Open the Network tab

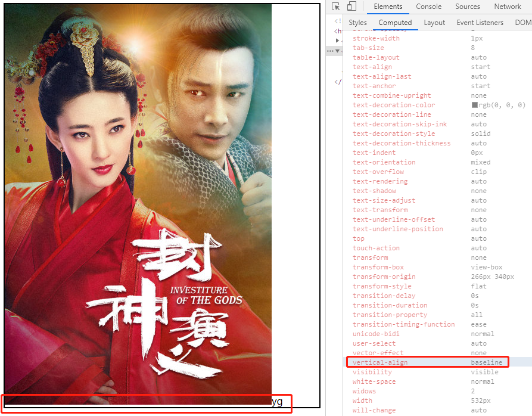click(507, 7)
